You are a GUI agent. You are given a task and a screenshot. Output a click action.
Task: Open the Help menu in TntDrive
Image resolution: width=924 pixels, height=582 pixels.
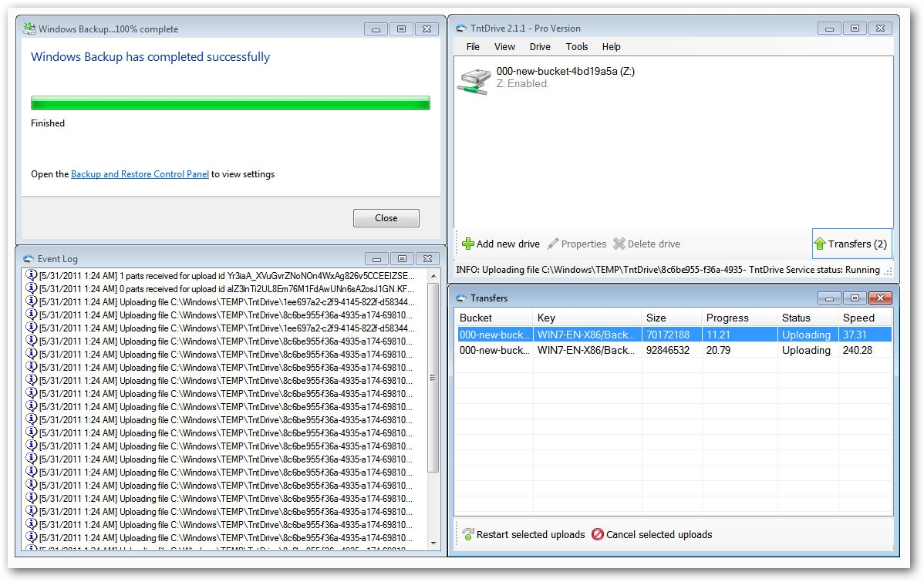click(x=611, y=46)
